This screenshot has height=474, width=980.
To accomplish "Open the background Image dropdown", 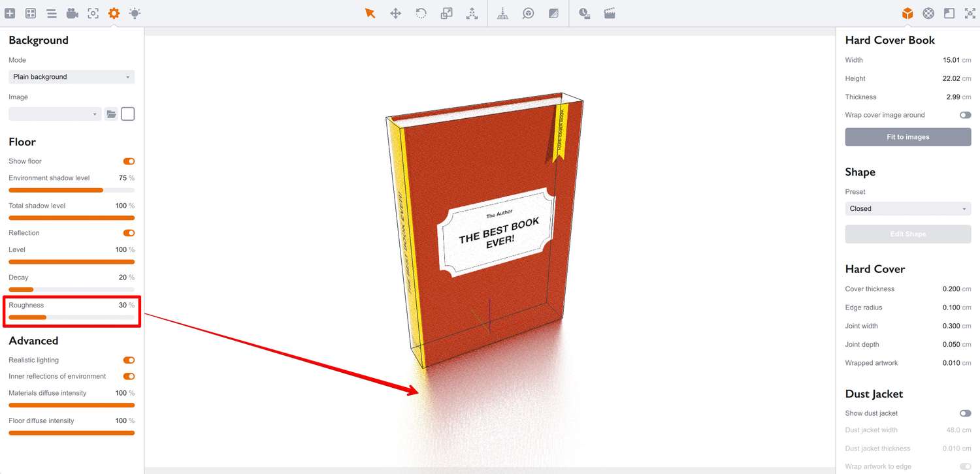I will pos(55,114).
